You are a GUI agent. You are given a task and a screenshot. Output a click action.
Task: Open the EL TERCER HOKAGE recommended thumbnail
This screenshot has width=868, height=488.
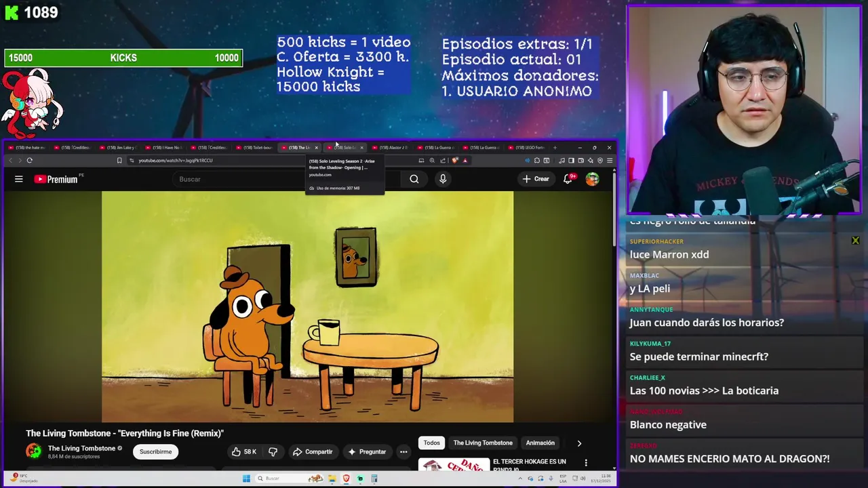tap(454, 464)
